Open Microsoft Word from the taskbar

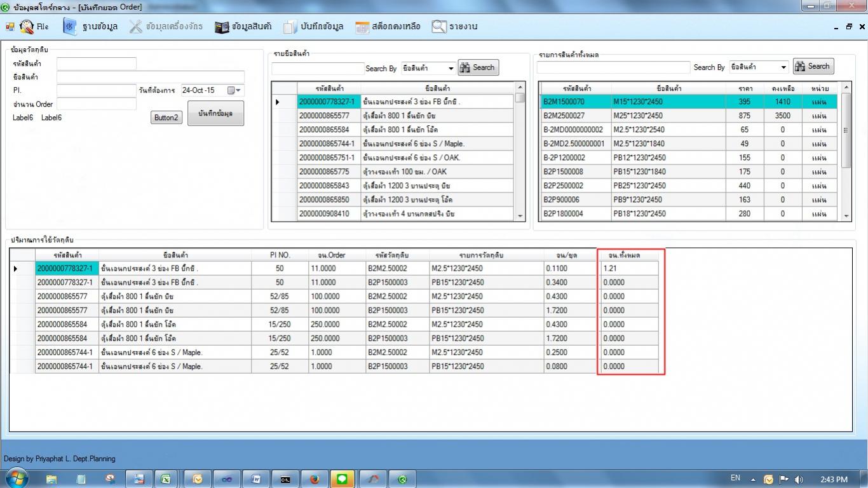coord(256,479)
